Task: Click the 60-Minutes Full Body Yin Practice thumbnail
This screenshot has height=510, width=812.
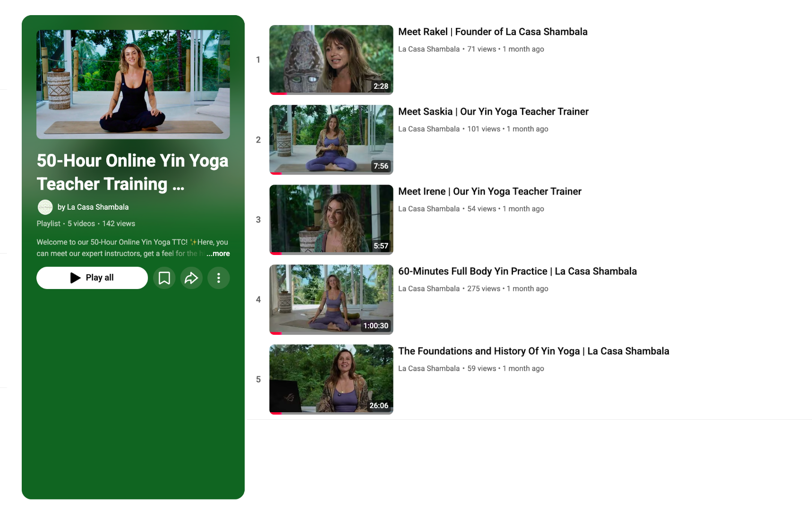Action: (330, 299)
